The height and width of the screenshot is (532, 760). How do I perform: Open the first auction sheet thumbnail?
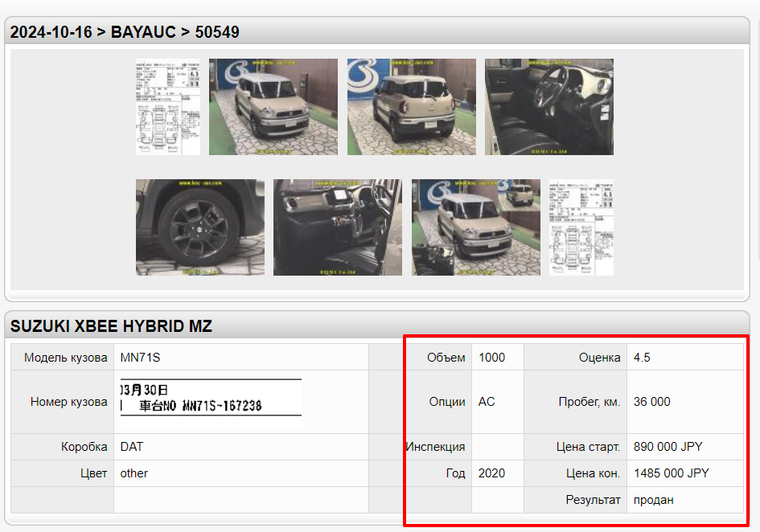(168, 107)
